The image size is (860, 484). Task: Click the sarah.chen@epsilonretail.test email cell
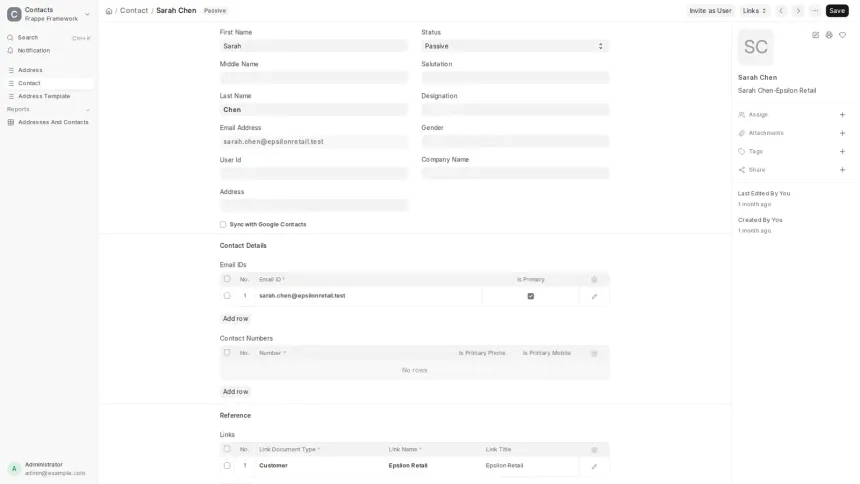click(369, 296)
